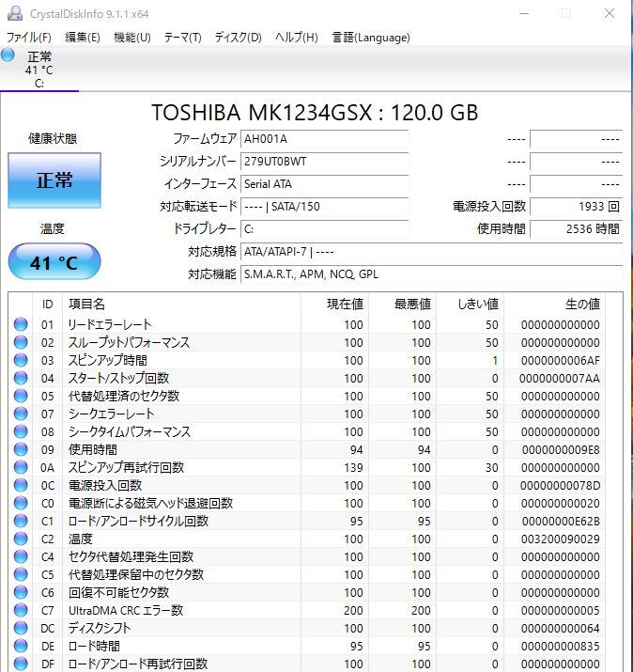Click status icon for row 04 スタート/ストップ回数
This screenshot has height=672, width=633.
pos(21,378)
